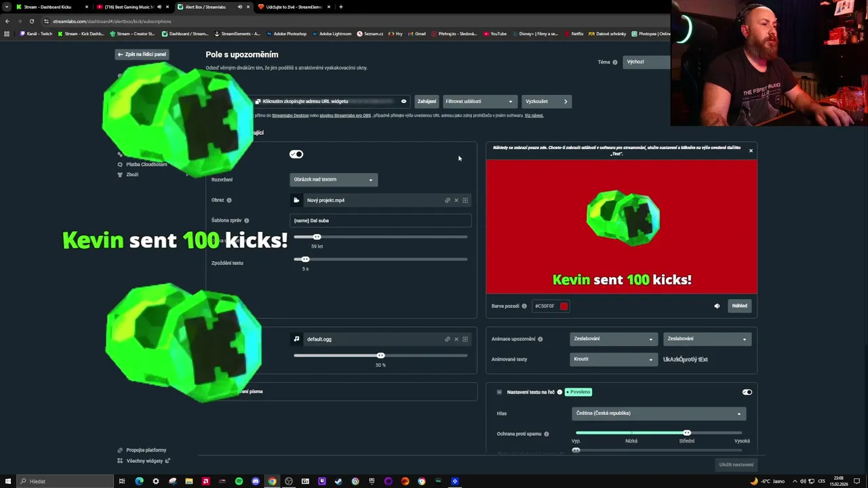Click the Náhled preview button

click(739, 306)
